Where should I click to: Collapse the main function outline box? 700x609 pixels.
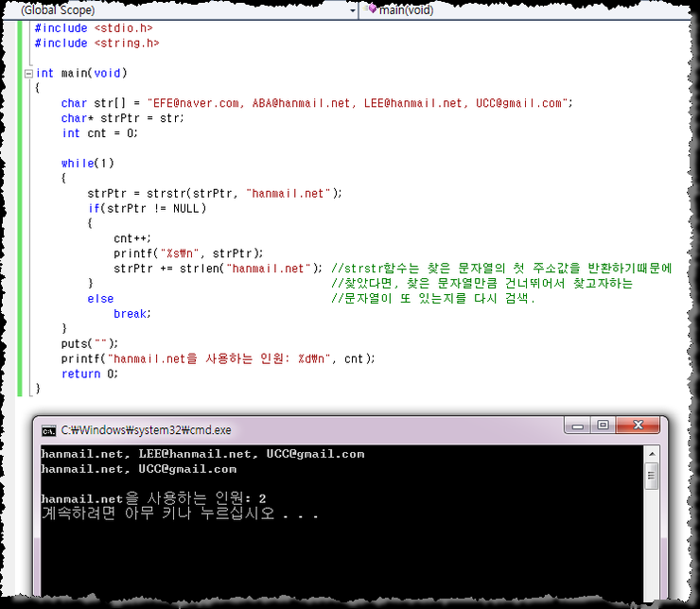tap(28, 74)
